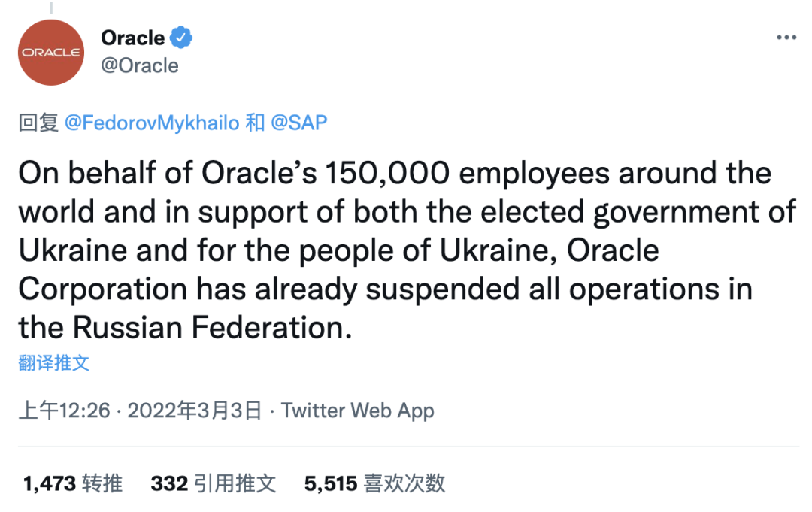Viewport: 812px width, 512px height.
Task: Open the @FedorovMykhailo mention
Action: 153,123
